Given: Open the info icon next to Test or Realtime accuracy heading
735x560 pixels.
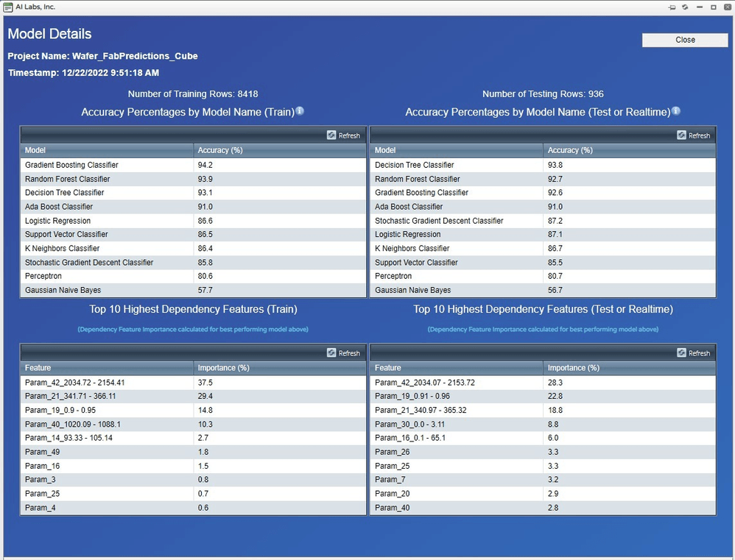Looking at the screenshot, I should (x=676, y=111).
